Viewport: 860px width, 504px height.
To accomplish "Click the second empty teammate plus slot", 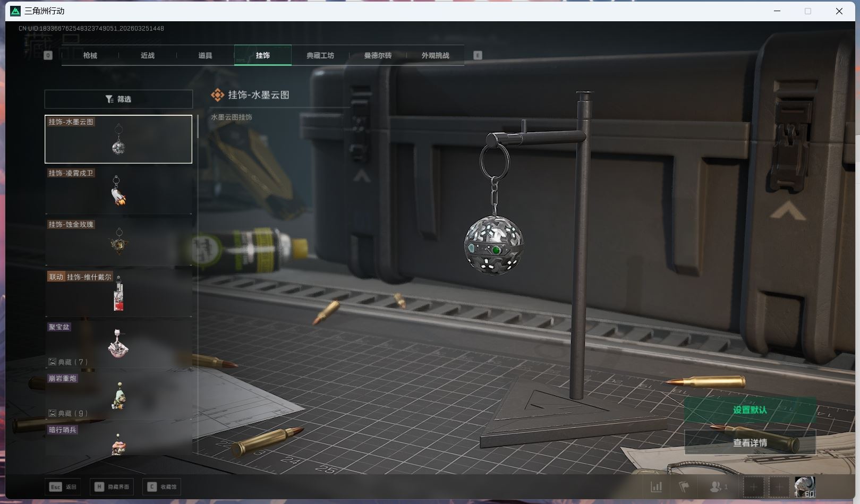I will click(779, 486).
